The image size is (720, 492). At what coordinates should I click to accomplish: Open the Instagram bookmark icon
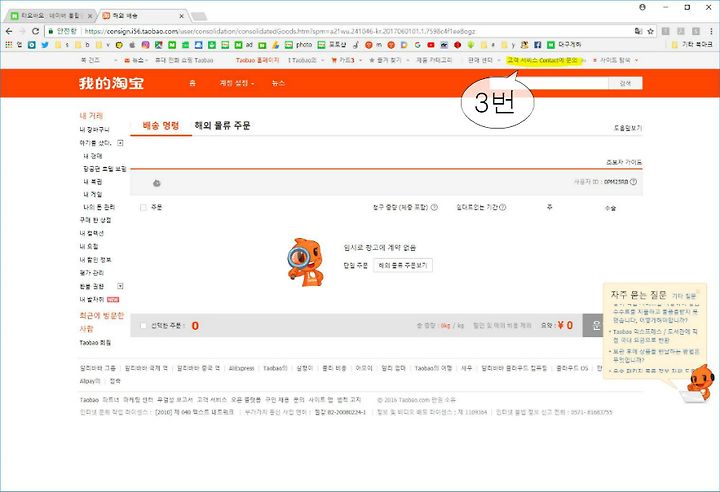(x=146, y=45)
